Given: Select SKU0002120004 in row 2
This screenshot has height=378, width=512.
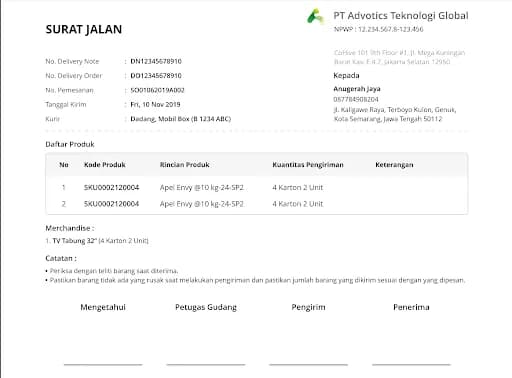Looking at the screenshot, I should 111,204.
